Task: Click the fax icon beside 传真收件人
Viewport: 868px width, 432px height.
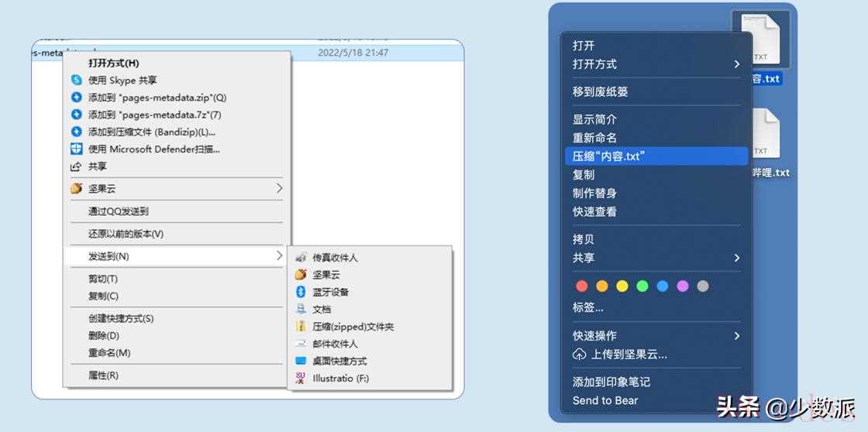Action: (301, 258)
